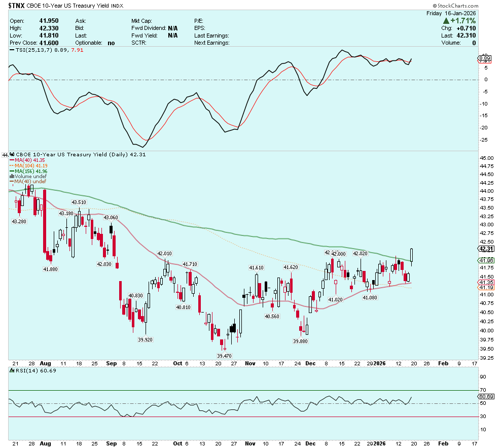Click the date Friday 16-Jan-2026

(451, 13)
